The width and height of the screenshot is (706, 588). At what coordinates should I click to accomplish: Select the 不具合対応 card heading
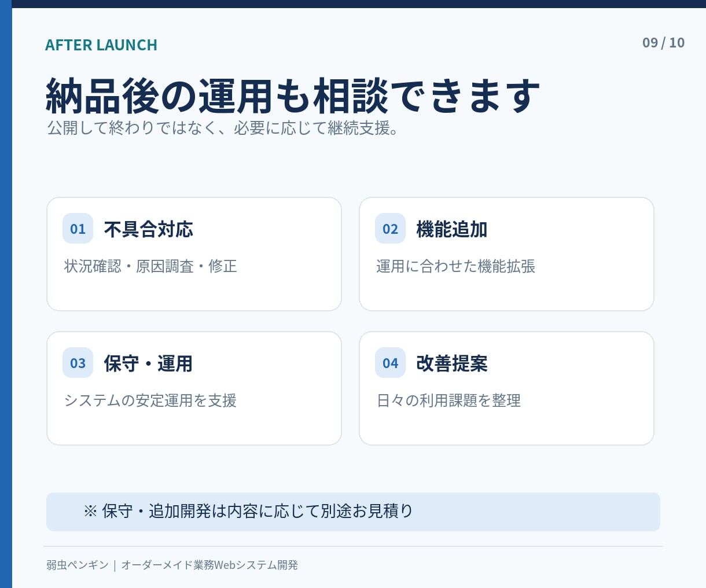[149, 229]
